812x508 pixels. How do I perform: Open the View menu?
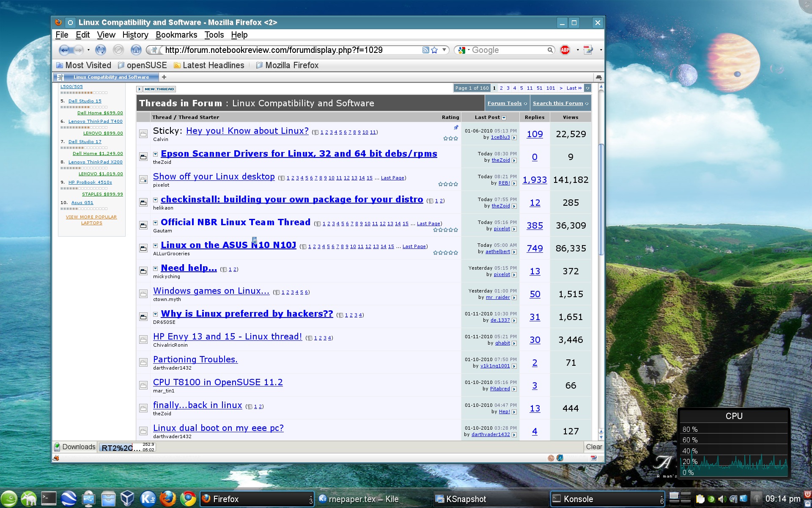click(106, 35)
